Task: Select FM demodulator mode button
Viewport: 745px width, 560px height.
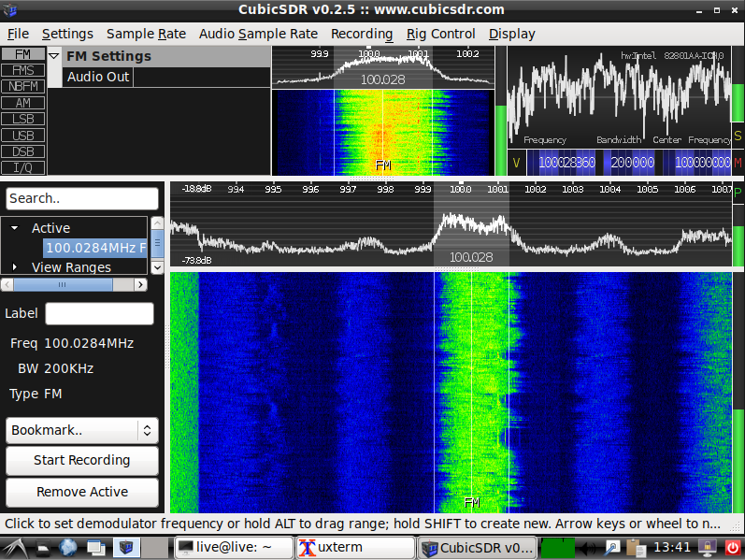Action: tap(22, 54)
